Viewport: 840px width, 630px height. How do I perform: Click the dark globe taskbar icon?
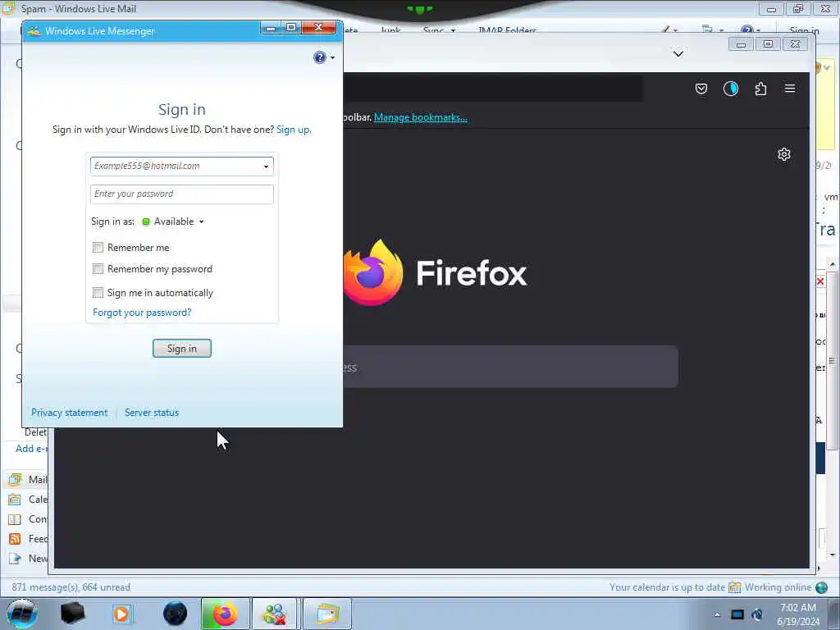[x=175, y=614]
